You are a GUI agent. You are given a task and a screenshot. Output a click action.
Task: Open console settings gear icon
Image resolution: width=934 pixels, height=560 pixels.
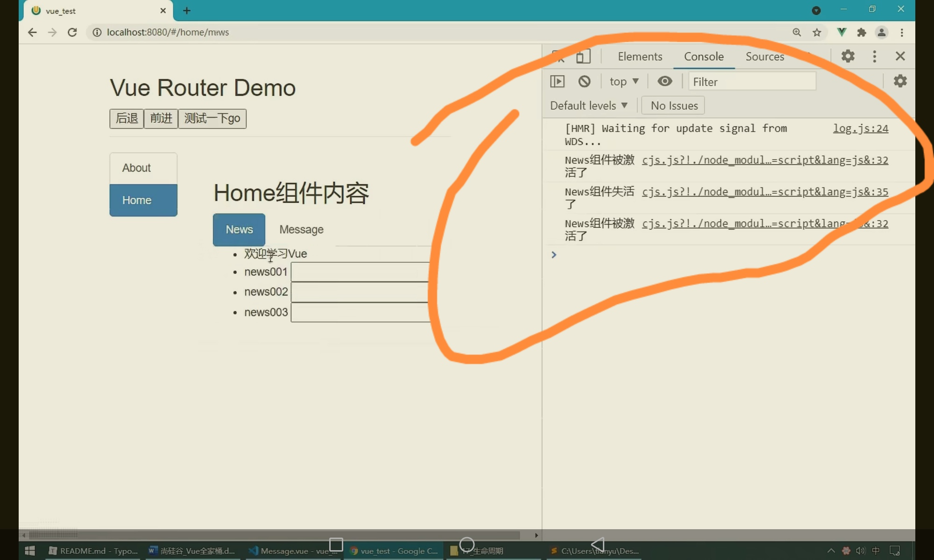click(x=900, y=81)
